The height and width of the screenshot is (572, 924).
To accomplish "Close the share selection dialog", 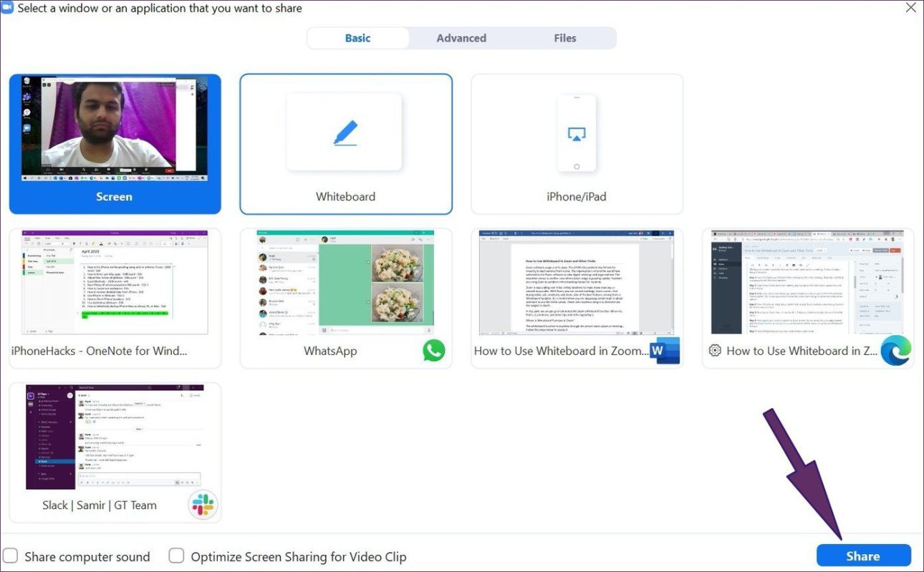I will (x=910, y=8).
